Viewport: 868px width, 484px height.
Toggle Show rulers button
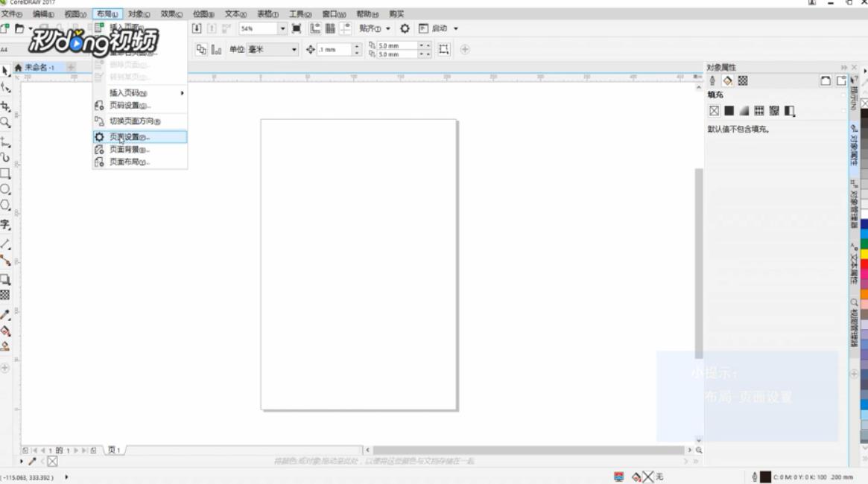315,28
